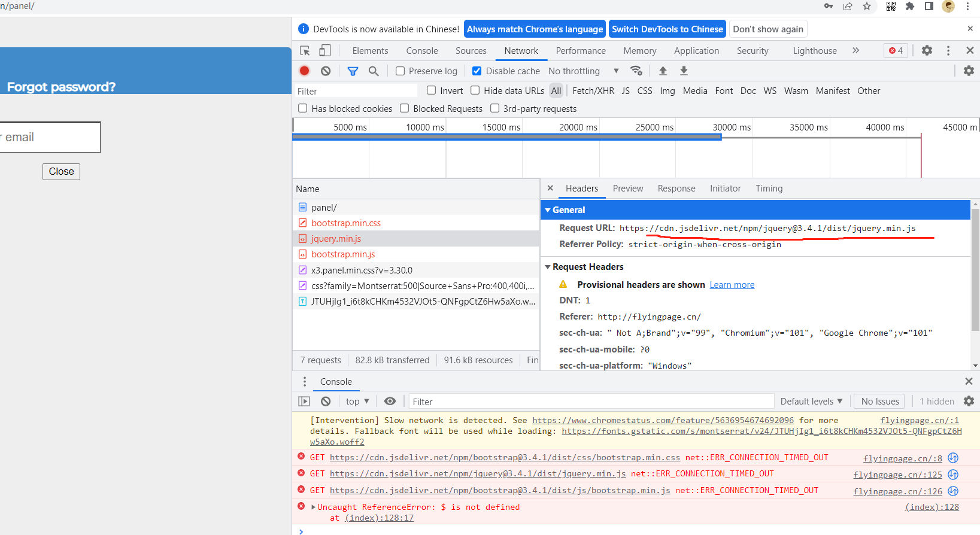Collapse the General headers section
Viewport: 980px width, 535px height.
coord(548,210)
